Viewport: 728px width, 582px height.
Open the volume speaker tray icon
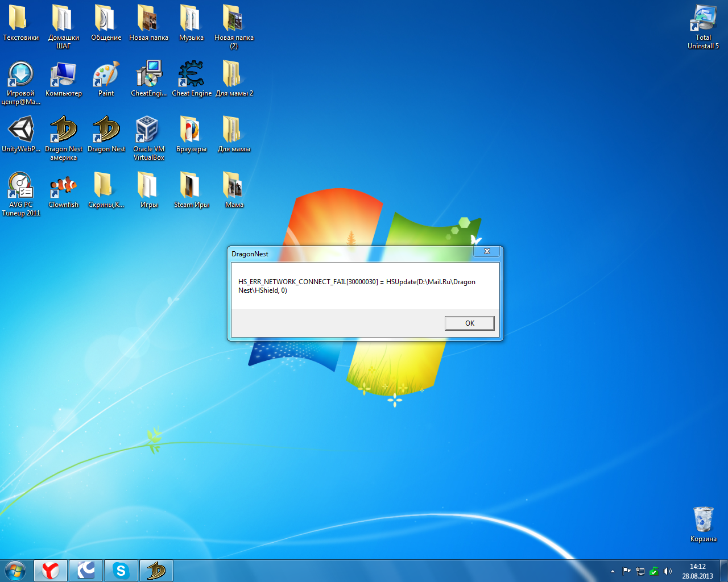click(668, 571)
